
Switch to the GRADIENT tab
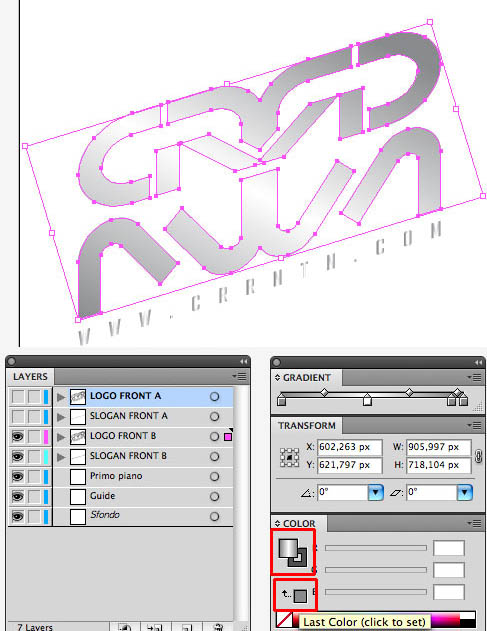[307, 378]
